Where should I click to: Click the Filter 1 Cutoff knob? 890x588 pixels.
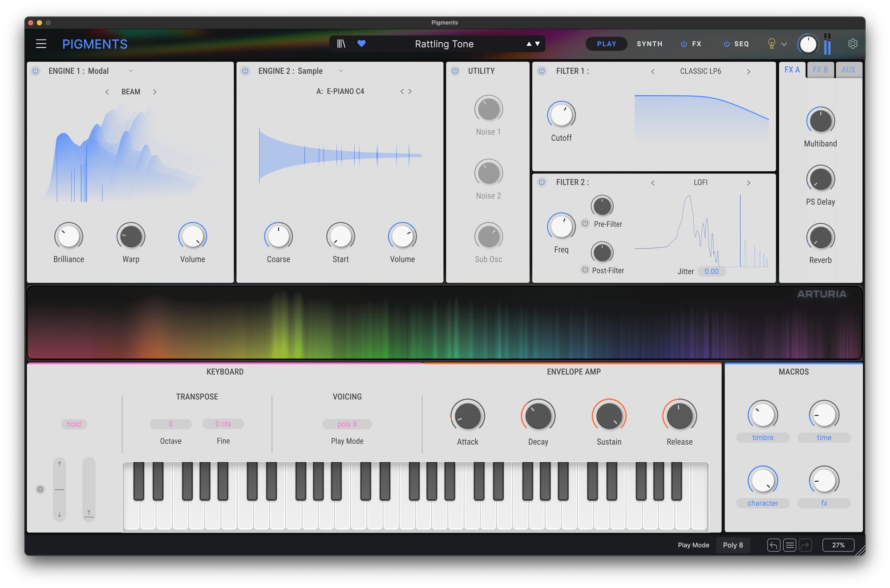click(561, 115)
